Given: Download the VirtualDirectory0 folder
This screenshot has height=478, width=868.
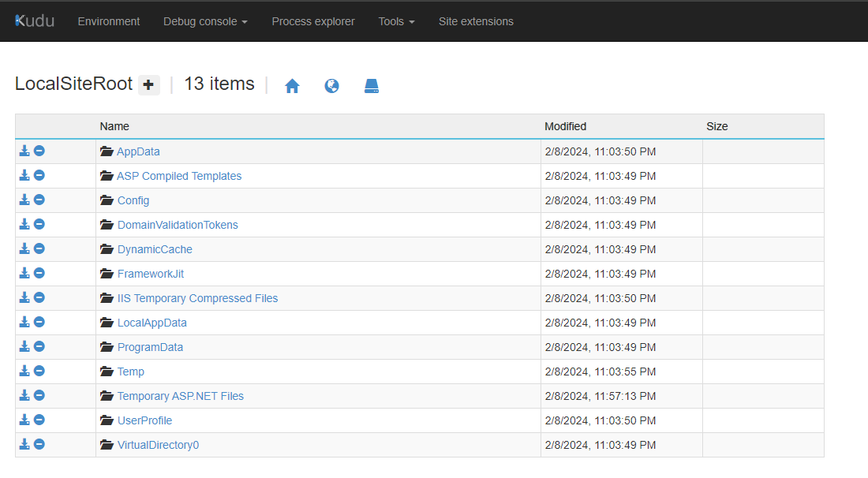Looking at the screenshot, I should click(24, 444).
